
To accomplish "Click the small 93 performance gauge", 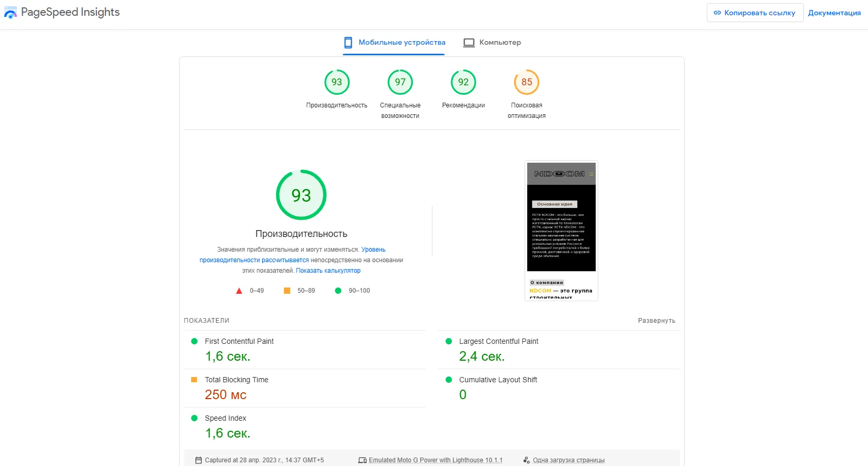I will [x=337, y=82].
